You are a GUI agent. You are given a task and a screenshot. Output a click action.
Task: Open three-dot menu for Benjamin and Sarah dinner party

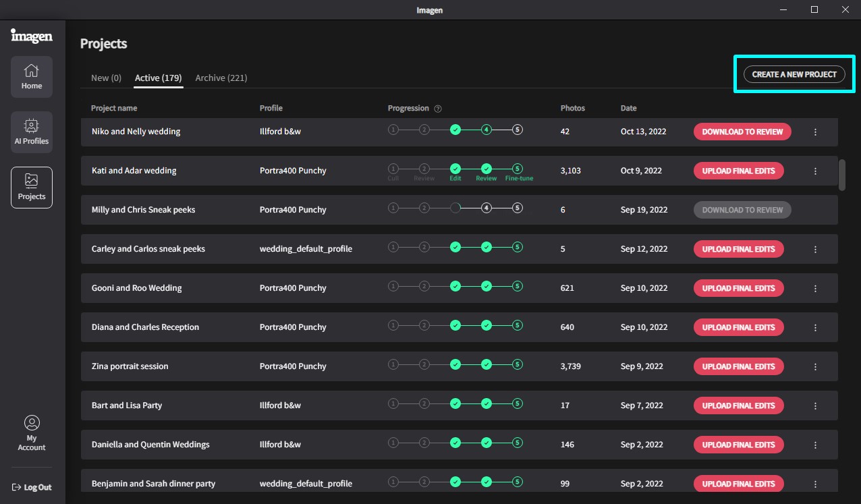coord(815,484)
